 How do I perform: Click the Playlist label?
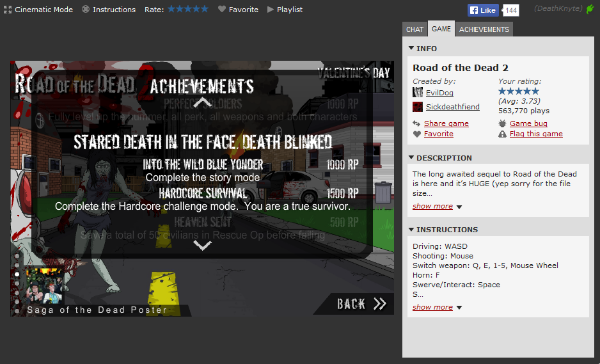coord(290,10)
